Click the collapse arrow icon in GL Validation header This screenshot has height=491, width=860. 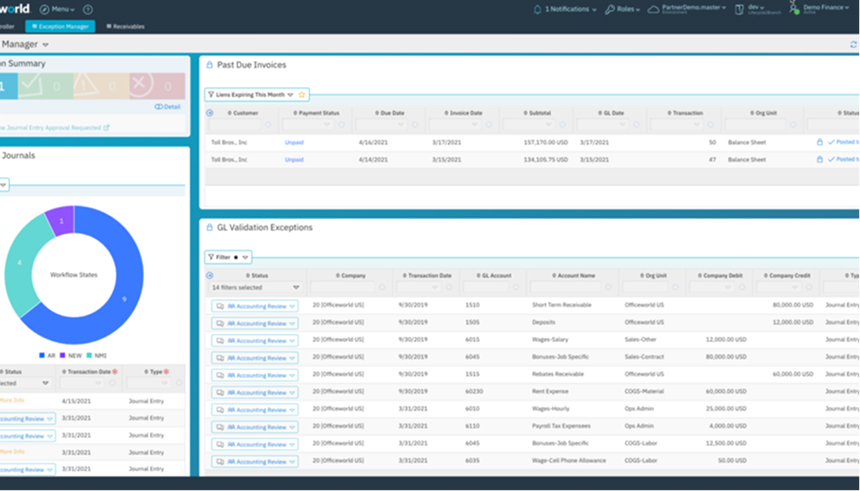tap(210, 275)
